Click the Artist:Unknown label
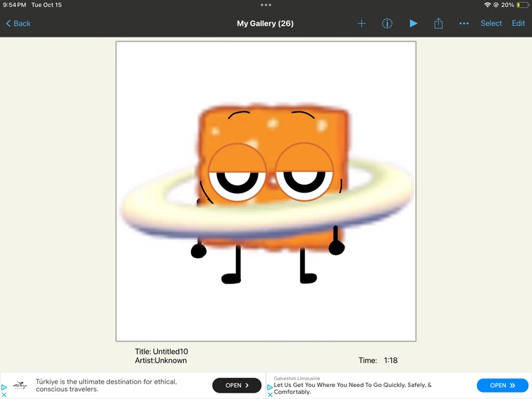Screen dimensions: 532x399 coord(161,360)
